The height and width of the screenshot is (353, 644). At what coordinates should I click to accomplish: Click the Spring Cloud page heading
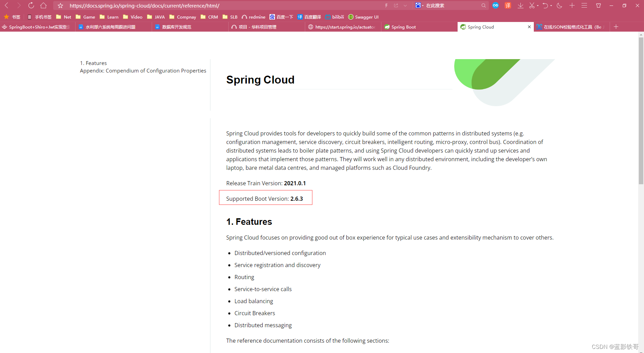coord(260,80)
